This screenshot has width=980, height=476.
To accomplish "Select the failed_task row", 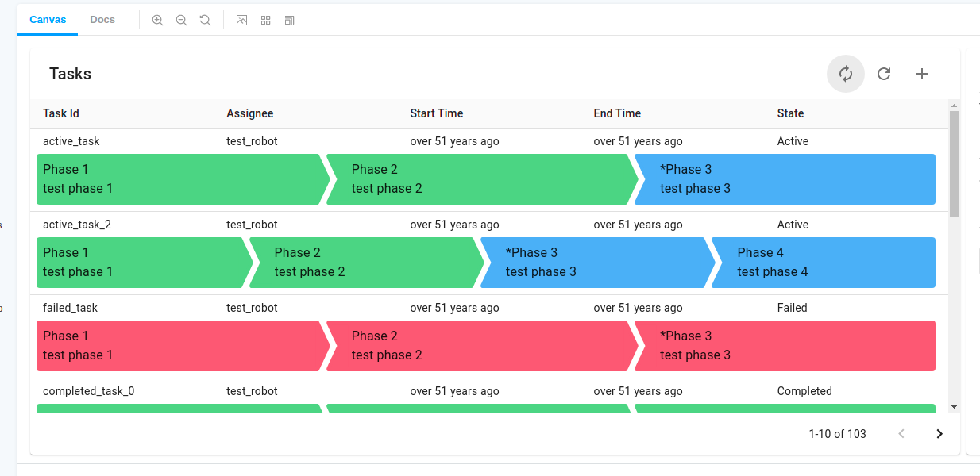I will 68,308.
